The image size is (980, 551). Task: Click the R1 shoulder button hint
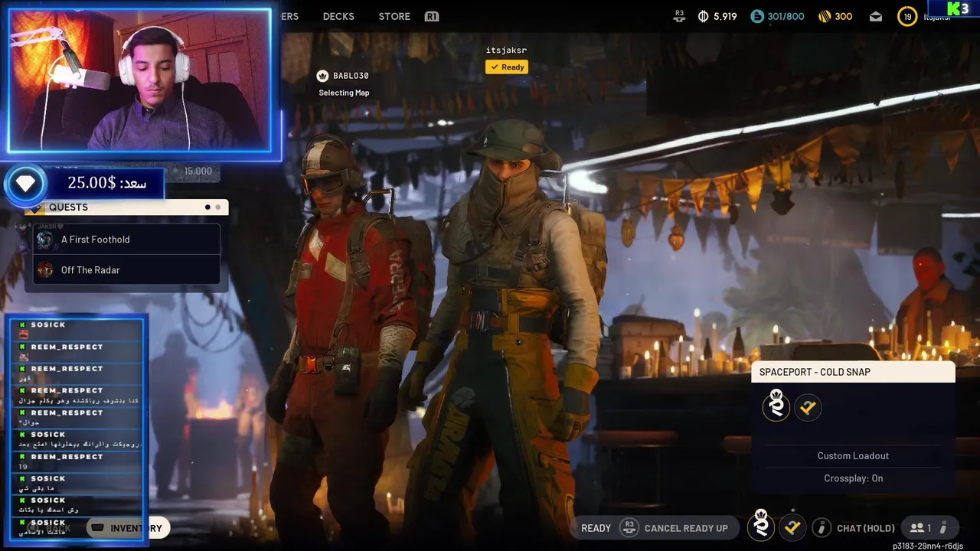432,16
